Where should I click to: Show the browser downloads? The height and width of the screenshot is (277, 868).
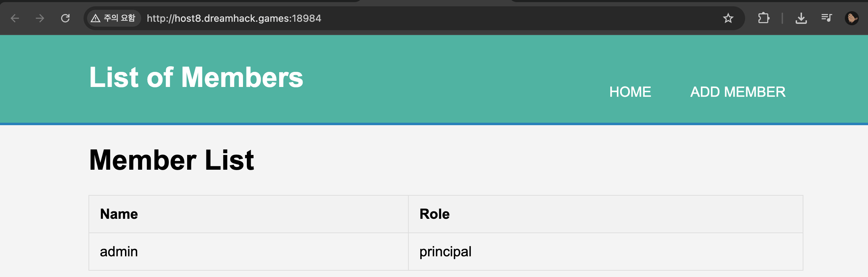[x=801, y=18]
